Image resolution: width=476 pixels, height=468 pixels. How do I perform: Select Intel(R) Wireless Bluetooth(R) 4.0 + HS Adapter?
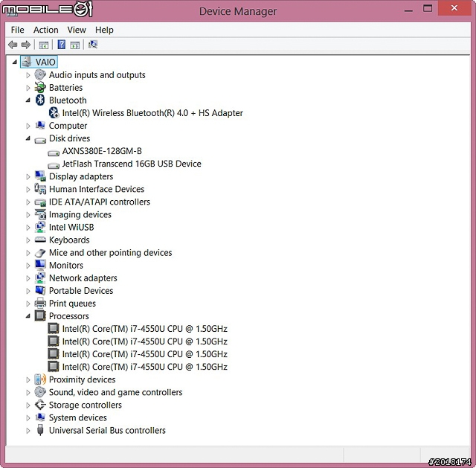(152, 113)
